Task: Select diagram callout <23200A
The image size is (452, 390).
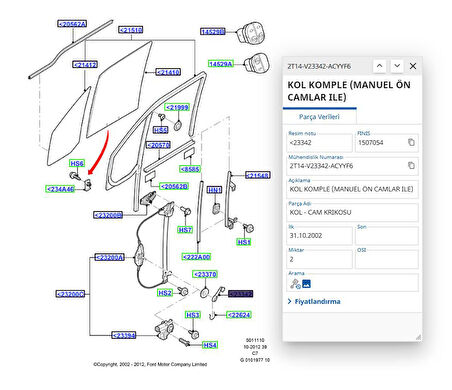Action: pos(110,257)
